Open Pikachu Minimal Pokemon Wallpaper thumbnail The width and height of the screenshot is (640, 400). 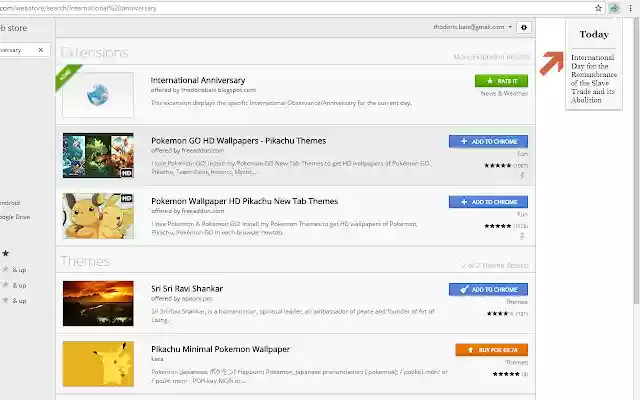98,364
